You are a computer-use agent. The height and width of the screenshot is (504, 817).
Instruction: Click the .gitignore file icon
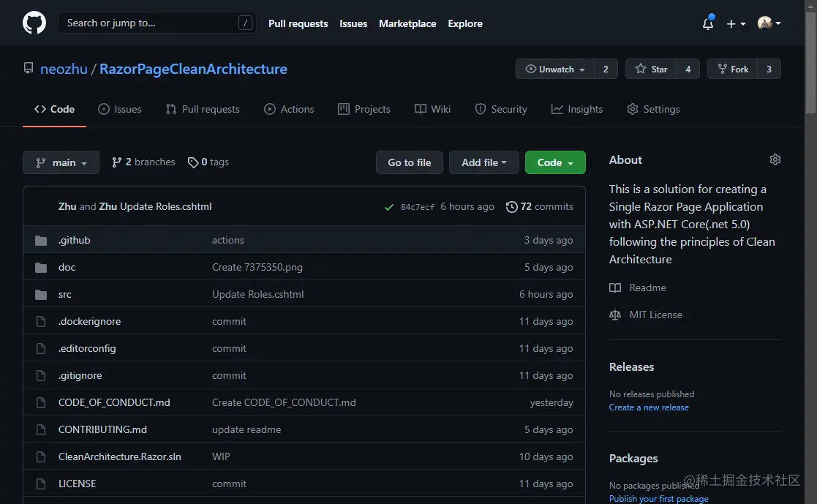click(x=41, y=376)
